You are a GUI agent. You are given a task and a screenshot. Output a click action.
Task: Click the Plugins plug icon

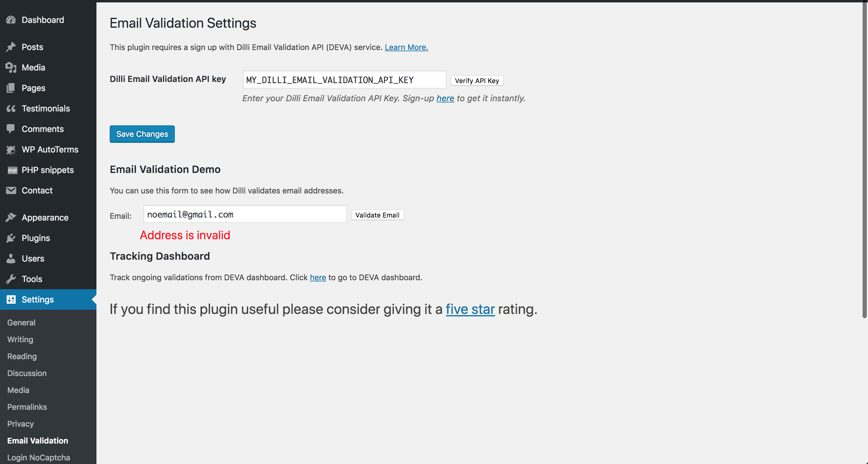coord(11,238)
